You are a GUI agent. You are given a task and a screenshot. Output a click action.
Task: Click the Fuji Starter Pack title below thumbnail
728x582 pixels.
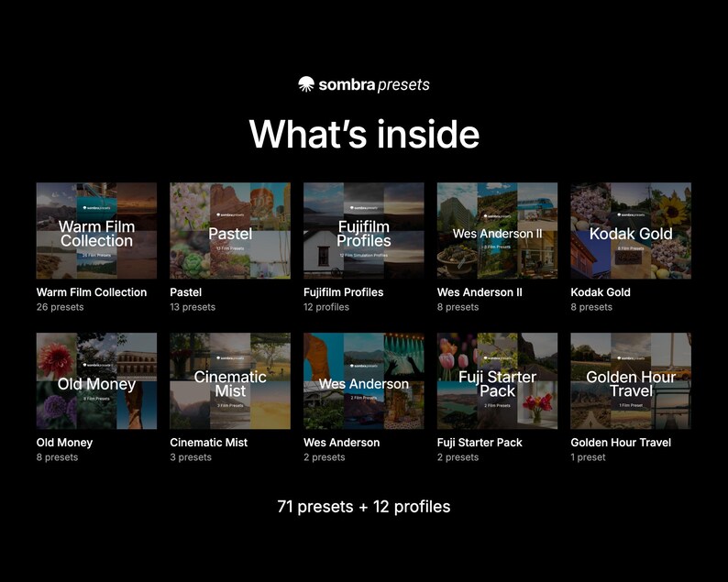[480, 443]
